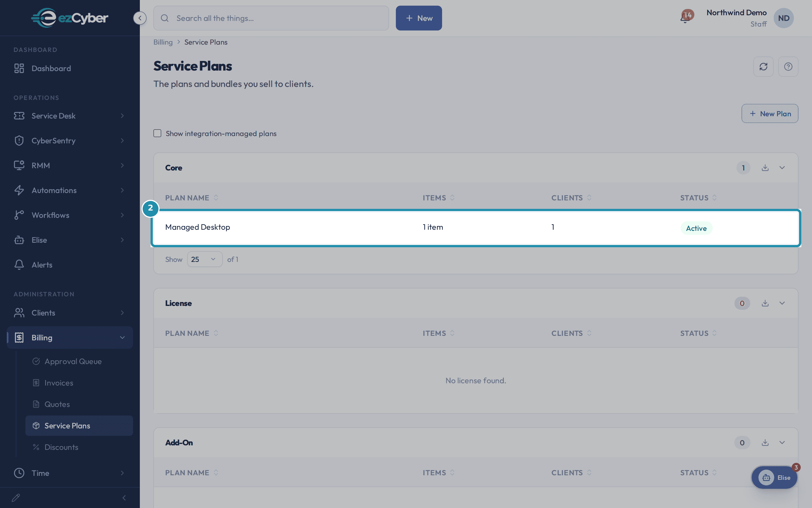Image resolution: width=812 pixels, height=508 pixels.
Task: Click the '1 item' cell
Action: [433, 227]
